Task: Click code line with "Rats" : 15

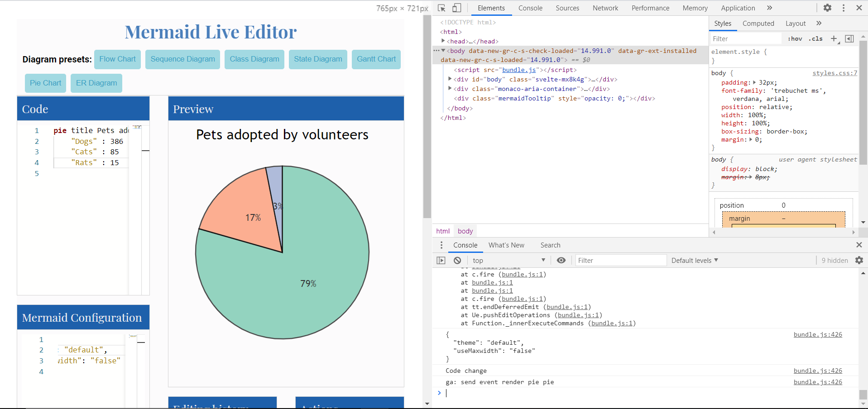Action: [x=91, y=162]
